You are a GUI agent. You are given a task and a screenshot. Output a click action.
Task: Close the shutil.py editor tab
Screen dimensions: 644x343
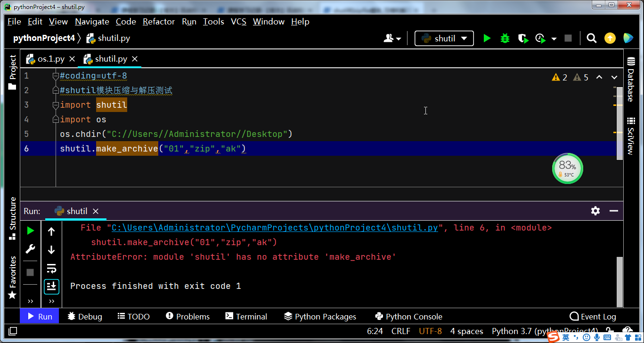[135, 59]
